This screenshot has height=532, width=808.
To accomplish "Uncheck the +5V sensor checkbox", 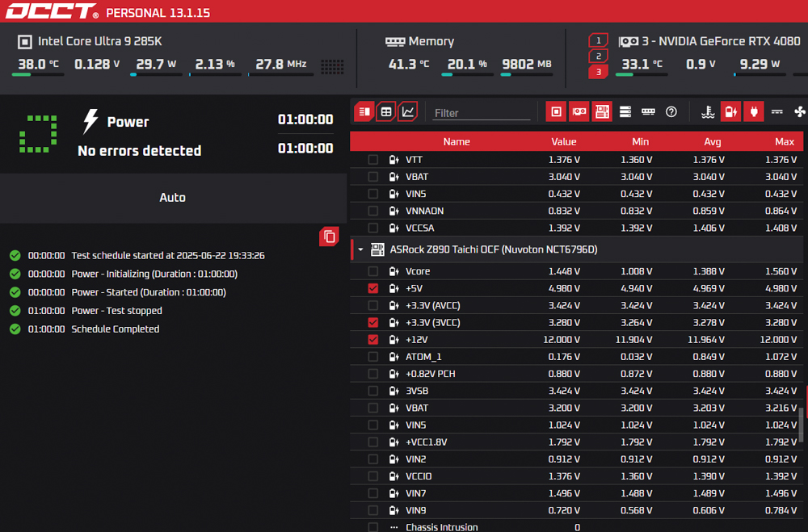I will (373, 288).
